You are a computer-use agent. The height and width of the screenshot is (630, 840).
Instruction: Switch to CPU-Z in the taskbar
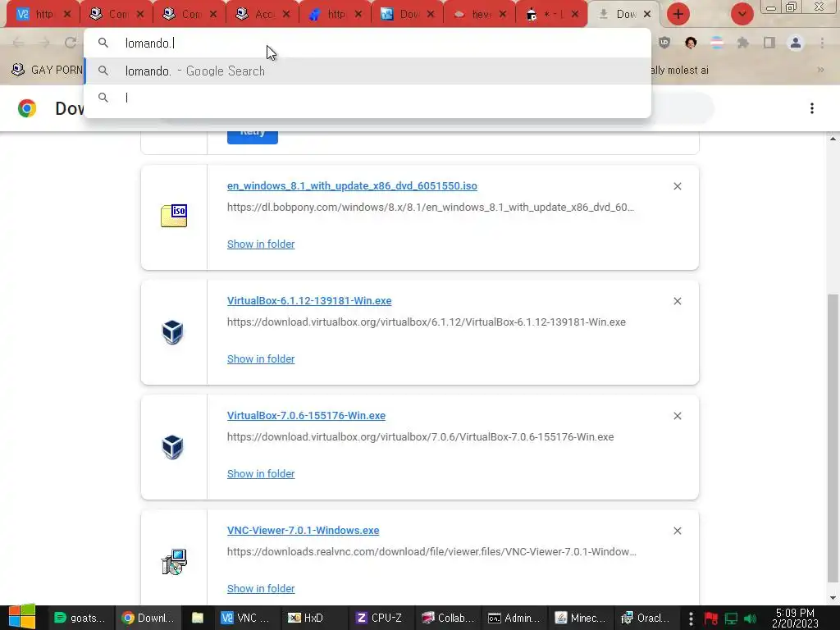click(x=379, y=619)
